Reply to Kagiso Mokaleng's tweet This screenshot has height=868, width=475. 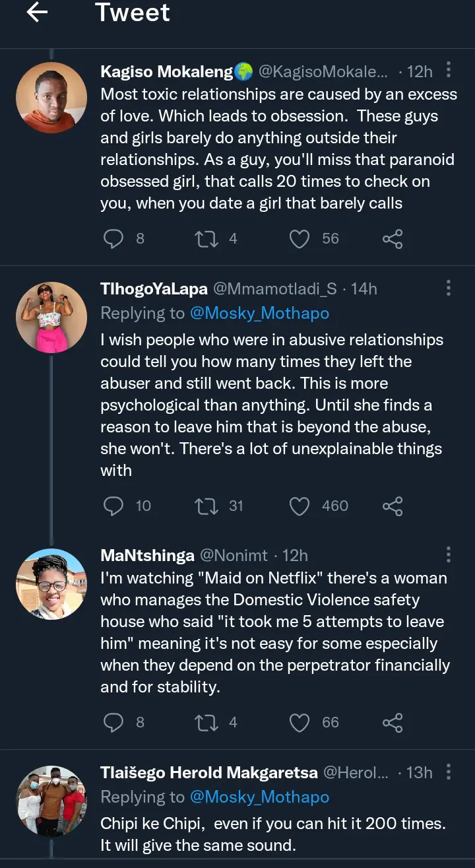pos(114,238)
